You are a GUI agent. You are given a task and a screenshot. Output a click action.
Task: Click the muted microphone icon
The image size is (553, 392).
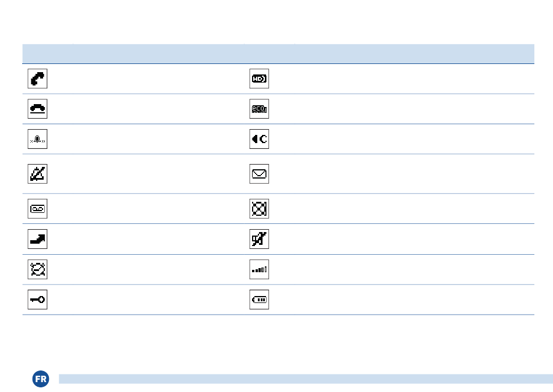click(259, 239)
